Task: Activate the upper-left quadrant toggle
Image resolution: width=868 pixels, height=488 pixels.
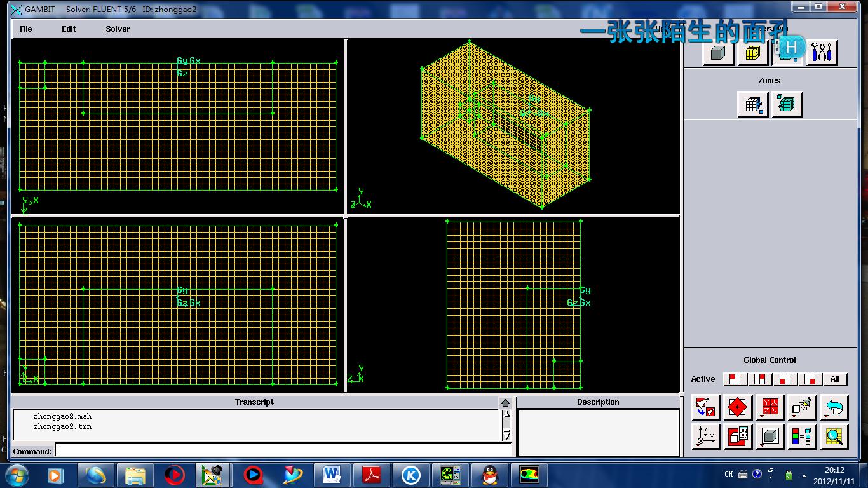Action: click(x=735, y=379)
